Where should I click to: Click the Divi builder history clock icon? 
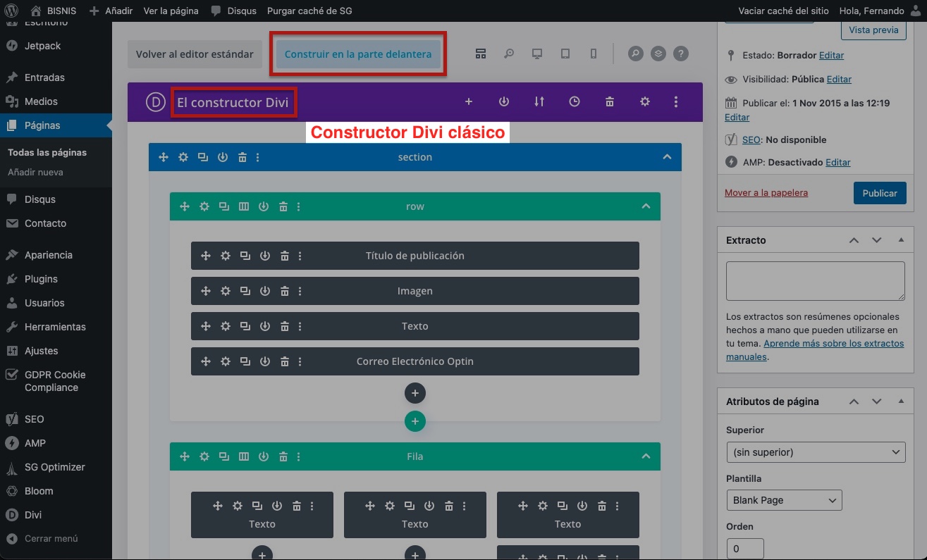575,101
